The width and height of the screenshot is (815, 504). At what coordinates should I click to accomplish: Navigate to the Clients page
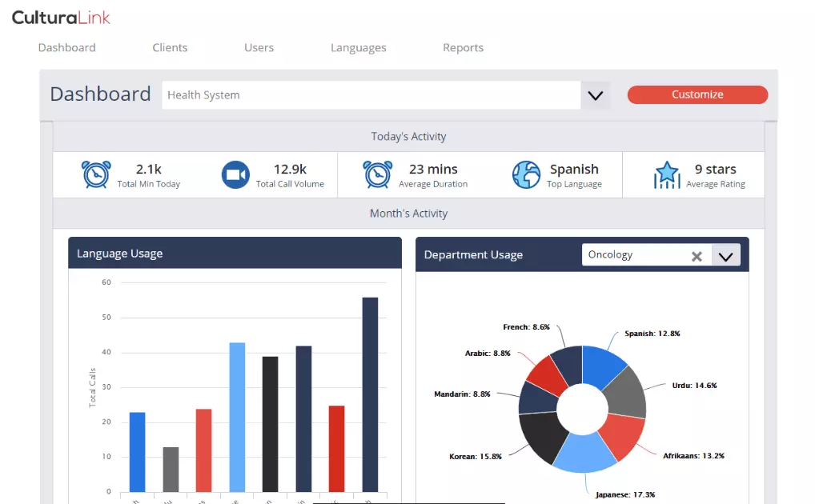point(170,47)
